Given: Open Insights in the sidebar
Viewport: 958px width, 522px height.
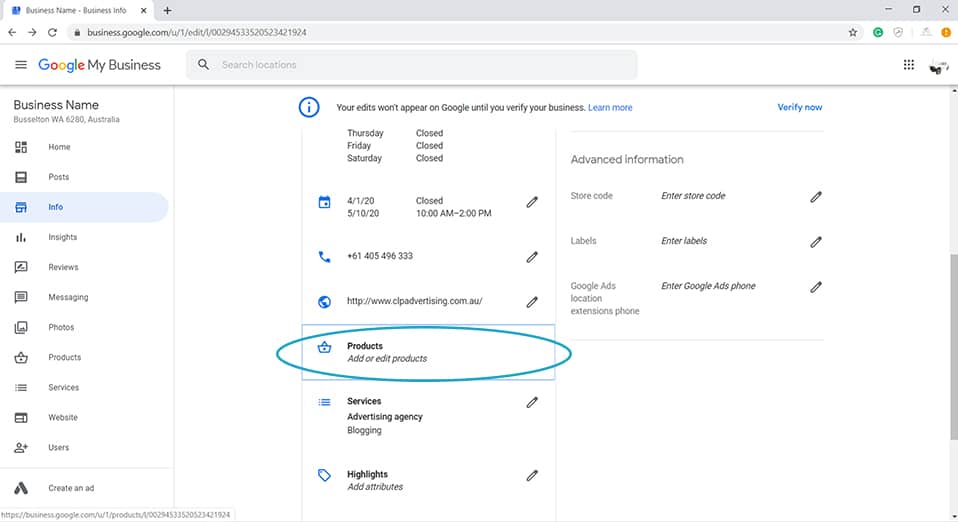Looking at the screenshot, I should click(84, 237).
